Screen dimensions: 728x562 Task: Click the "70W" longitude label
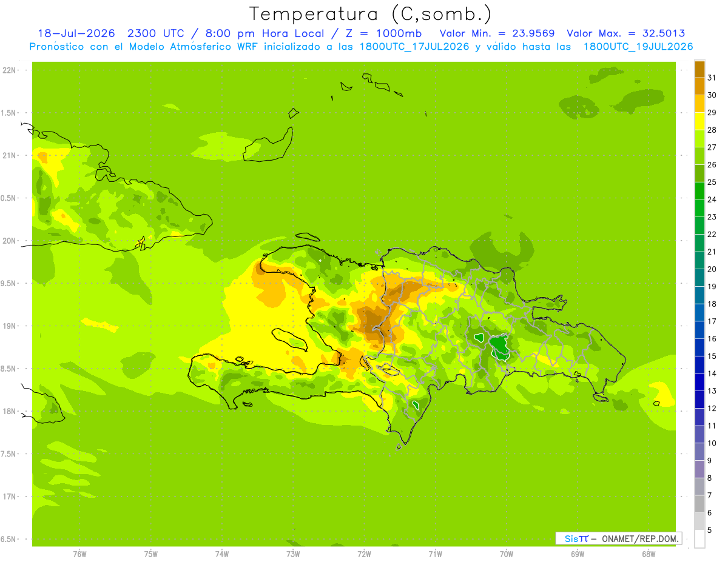[x=507, y=554]
